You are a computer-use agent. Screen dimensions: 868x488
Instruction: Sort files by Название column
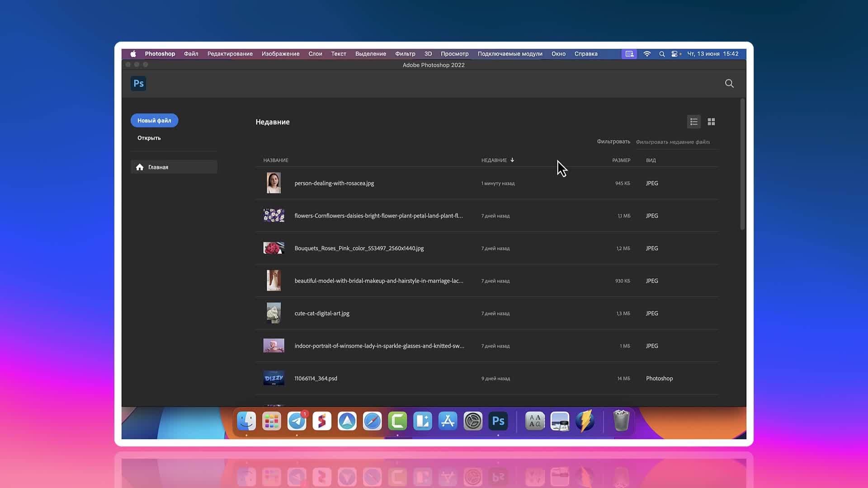[x=276, y=160]
